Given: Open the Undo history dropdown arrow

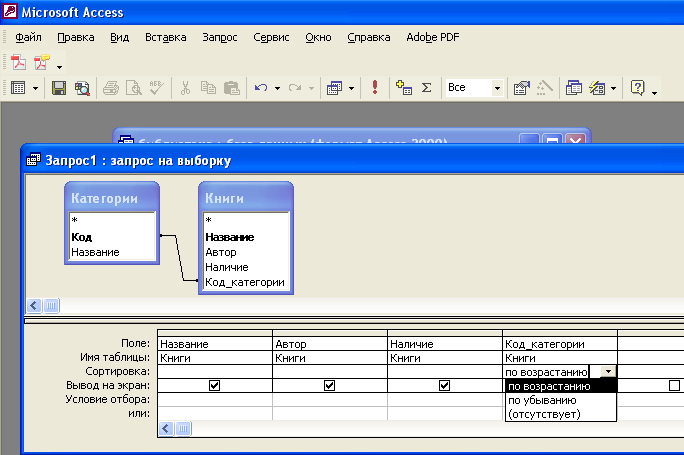Looking at the screenshot, I should point(277,89).
